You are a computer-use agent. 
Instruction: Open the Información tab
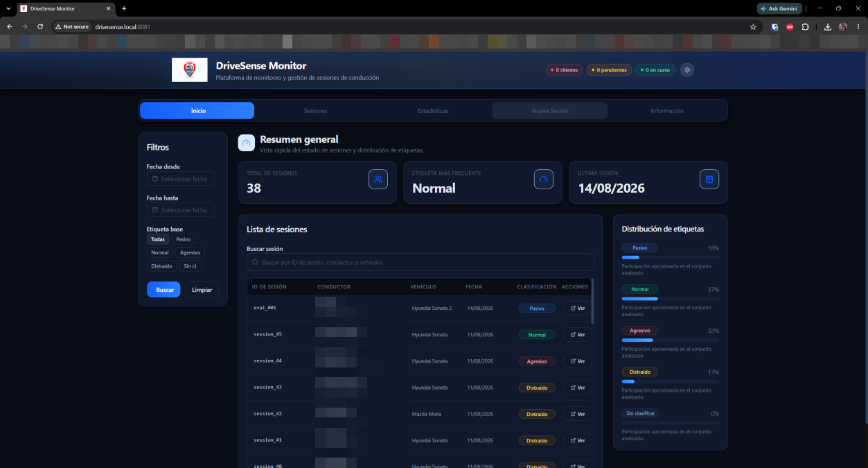[667, 111]
